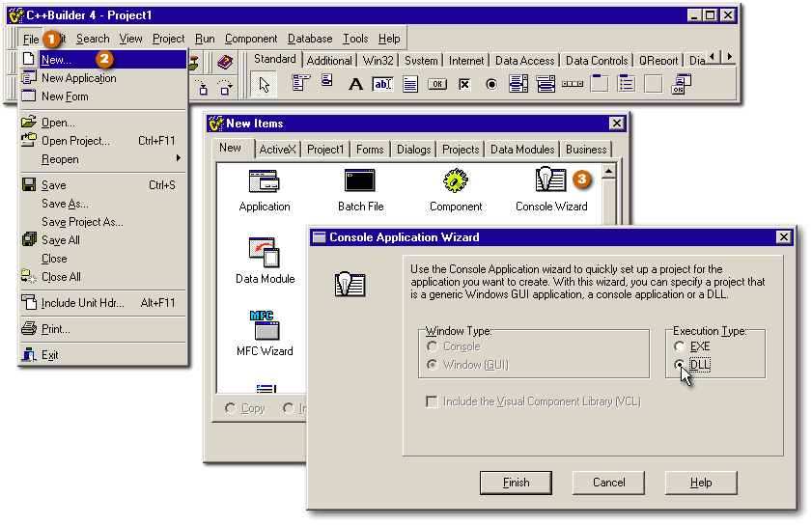812x525 pixels.
Task: Choose the Application item in New Items
Action: (265, 190)
